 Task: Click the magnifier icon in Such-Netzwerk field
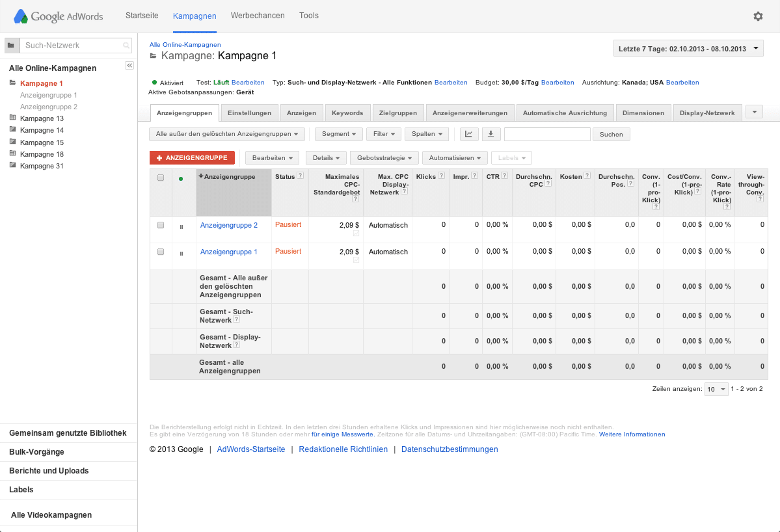click(126, 46)
